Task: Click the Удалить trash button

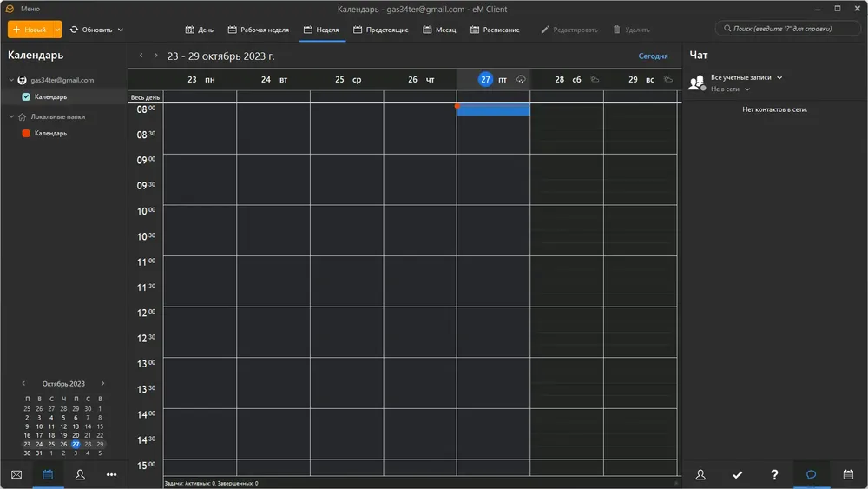Action: click(632, 30)
